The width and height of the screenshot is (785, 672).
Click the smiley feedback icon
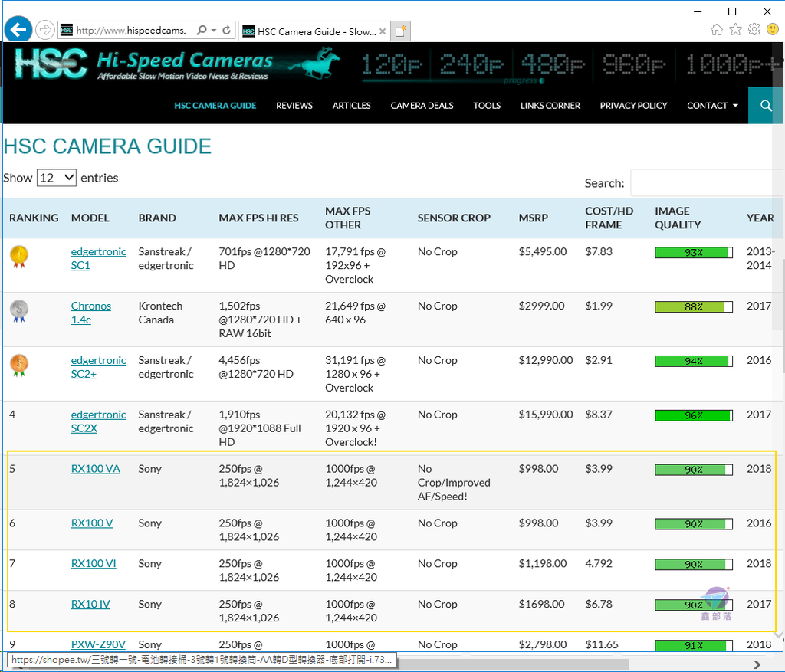773,30
